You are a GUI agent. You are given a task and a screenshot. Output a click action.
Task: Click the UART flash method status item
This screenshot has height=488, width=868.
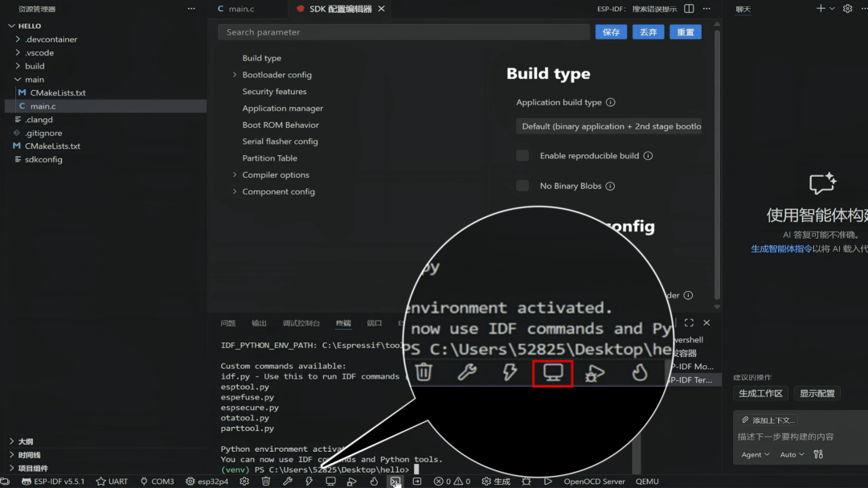(112, 482)
